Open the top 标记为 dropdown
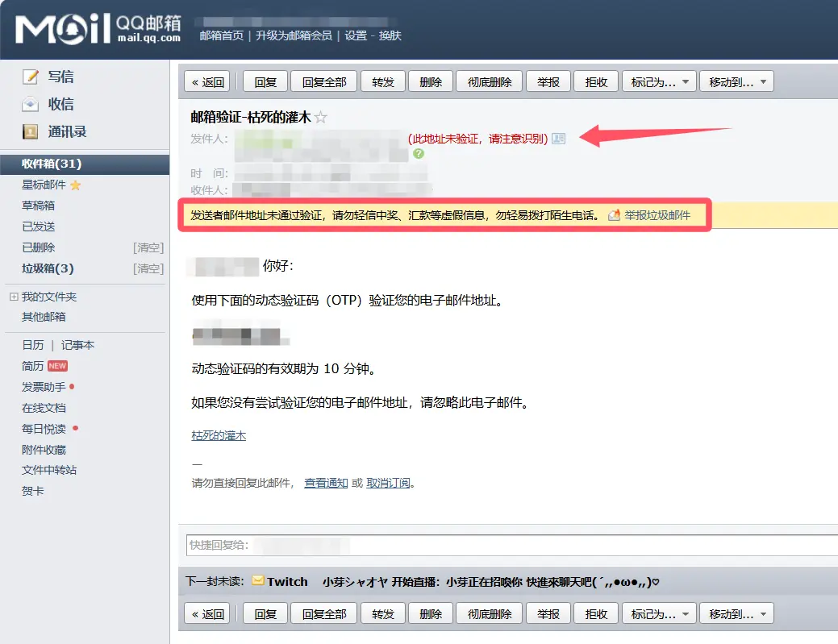The height and width of the screenshot is (644, 838). point(659,81)
